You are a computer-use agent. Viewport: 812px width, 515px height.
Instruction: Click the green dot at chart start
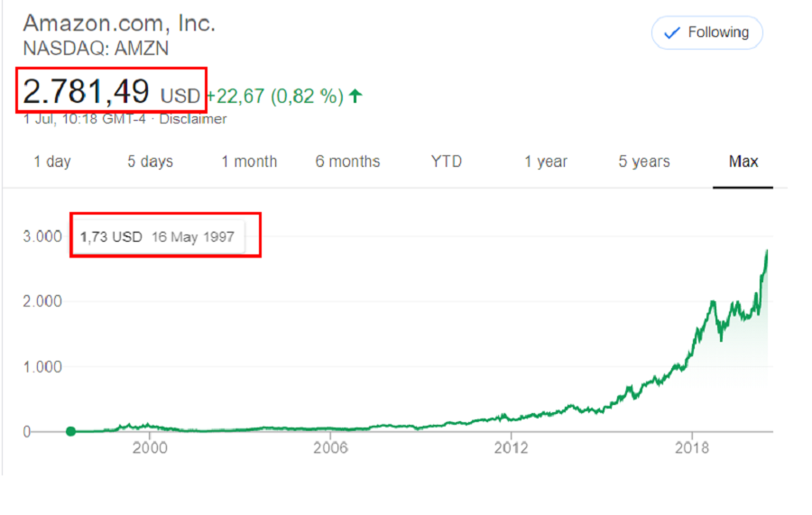[71, 431]
